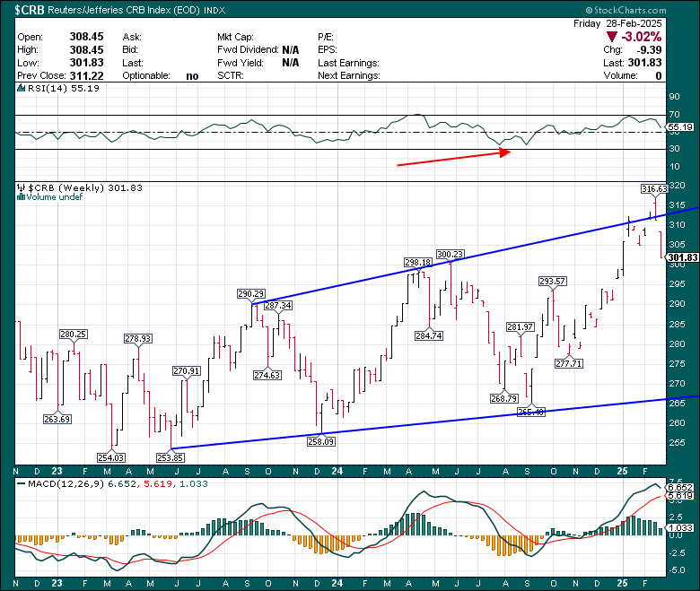Select the Reuters/Jefferies CRB Index title
Image resolution: width=700 pixels, height=591 pixels.
[123, 10]
